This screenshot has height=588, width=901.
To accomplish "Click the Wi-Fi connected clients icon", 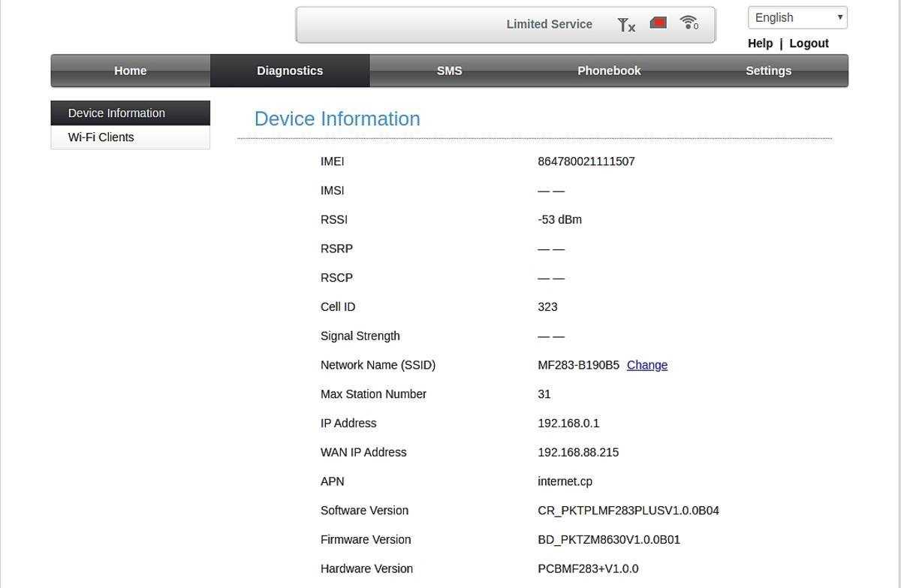I will (689, 23).
